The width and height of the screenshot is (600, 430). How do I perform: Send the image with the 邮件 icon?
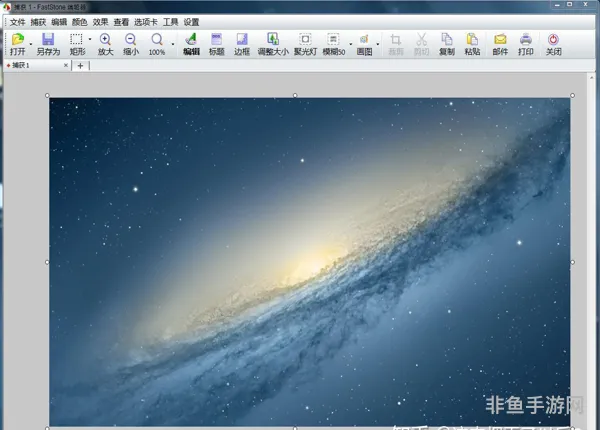pos(500,44)
